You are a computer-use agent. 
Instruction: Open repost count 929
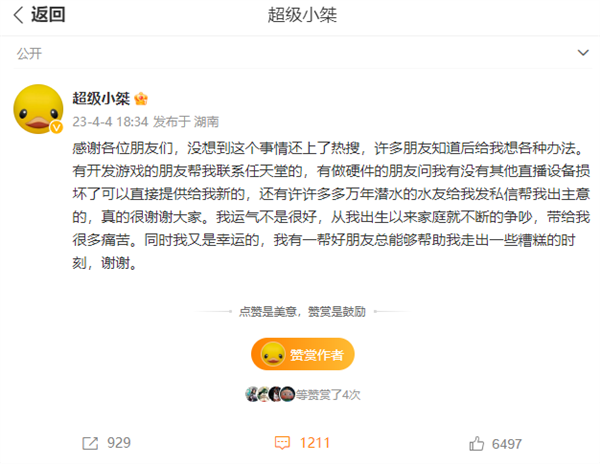[119, 443]
